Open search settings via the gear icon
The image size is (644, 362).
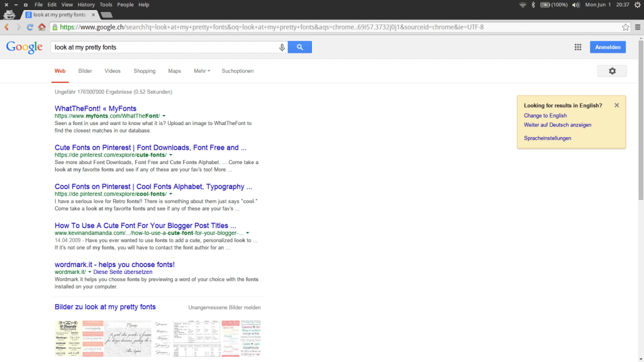click(x=612, y=70)
